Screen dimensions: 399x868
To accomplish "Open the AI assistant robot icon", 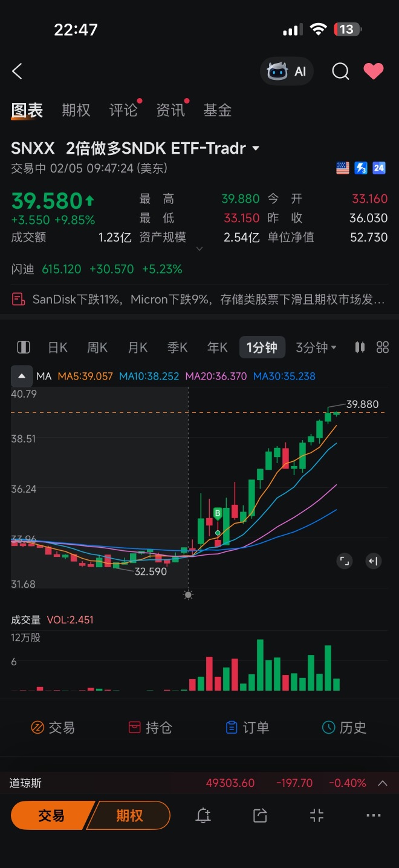I will click(278, 71).
